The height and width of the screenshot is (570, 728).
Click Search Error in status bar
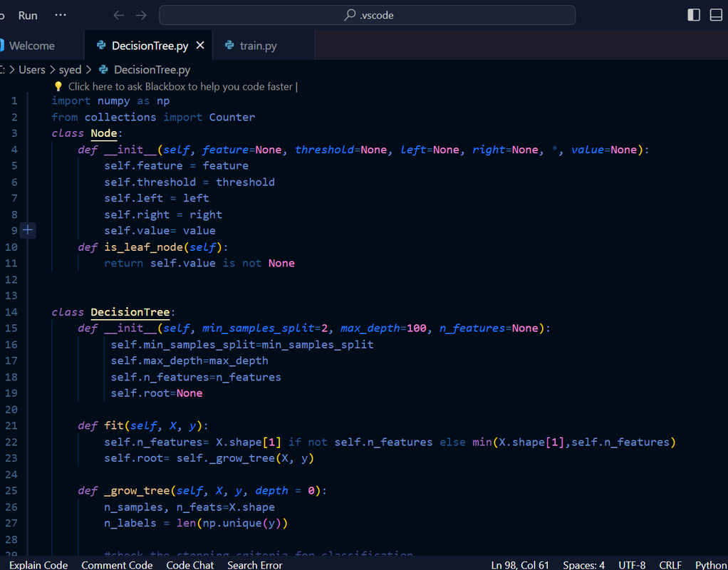(x=255, y=565)
